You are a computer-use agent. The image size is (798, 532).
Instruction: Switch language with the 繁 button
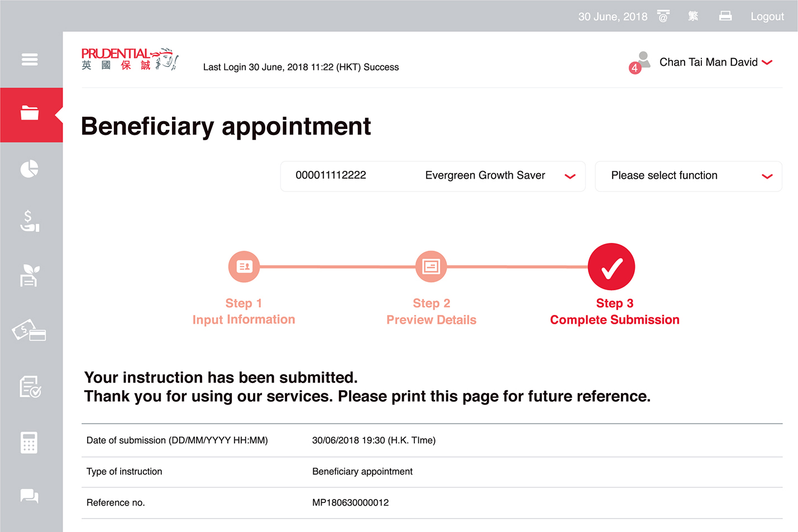point(693,16)
